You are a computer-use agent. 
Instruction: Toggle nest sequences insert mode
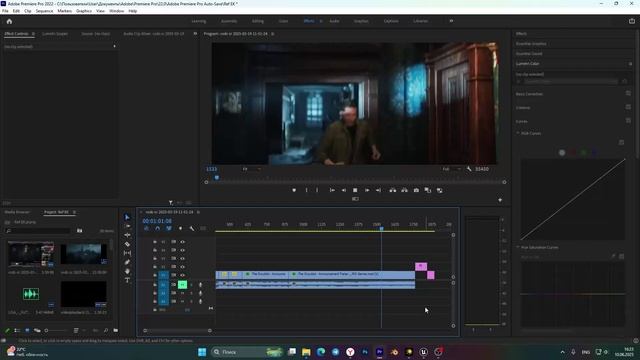pos(146,229)
